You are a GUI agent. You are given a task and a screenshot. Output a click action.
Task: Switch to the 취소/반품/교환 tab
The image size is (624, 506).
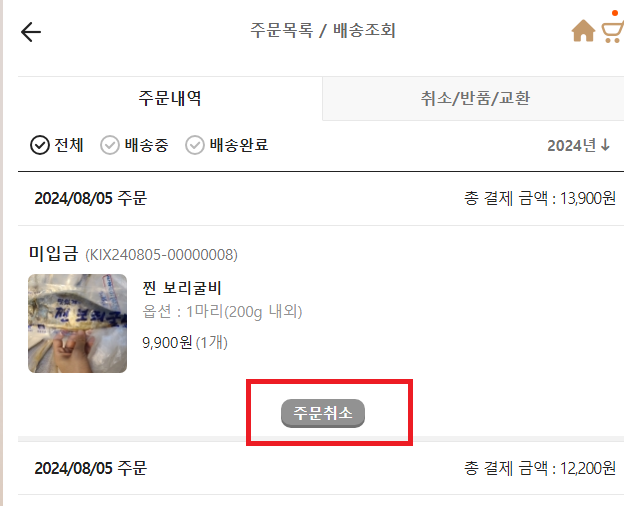coord(475,98)
